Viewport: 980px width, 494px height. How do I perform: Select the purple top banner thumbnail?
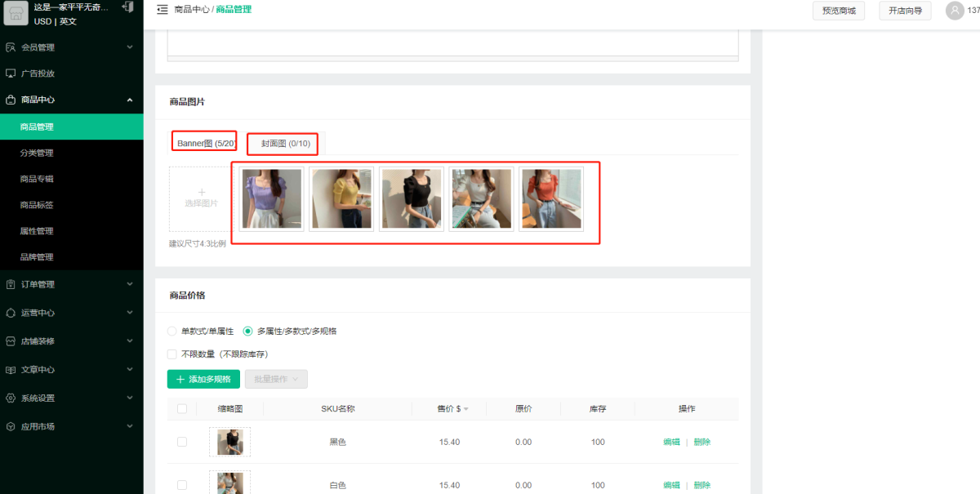coord(271,198)
